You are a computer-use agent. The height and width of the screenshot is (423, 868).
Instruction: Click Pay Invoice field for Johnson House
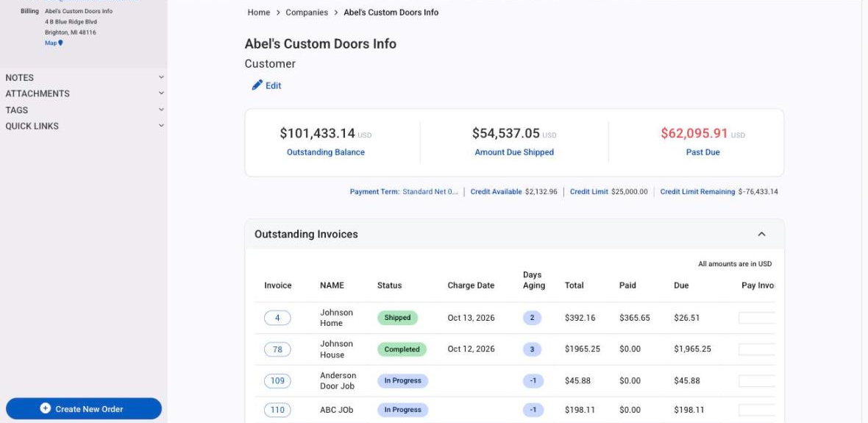[757, 349]
